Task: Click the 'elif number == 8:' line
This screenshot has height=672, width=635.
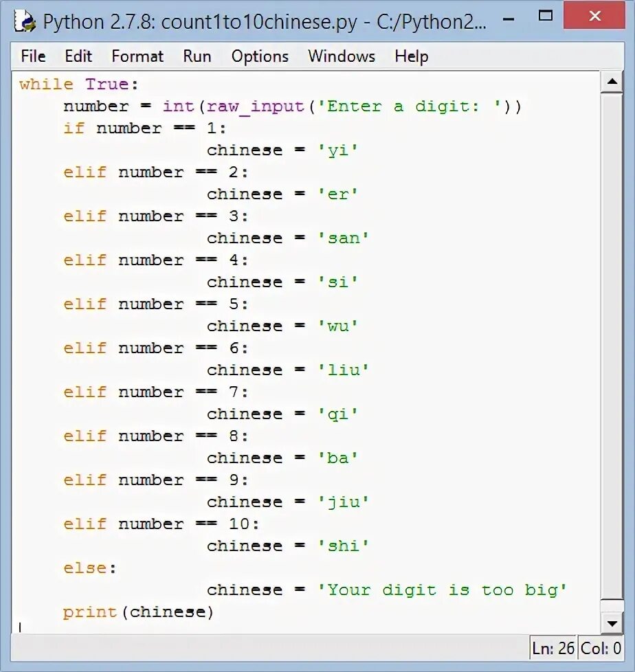Action: [x=155, y=436]
